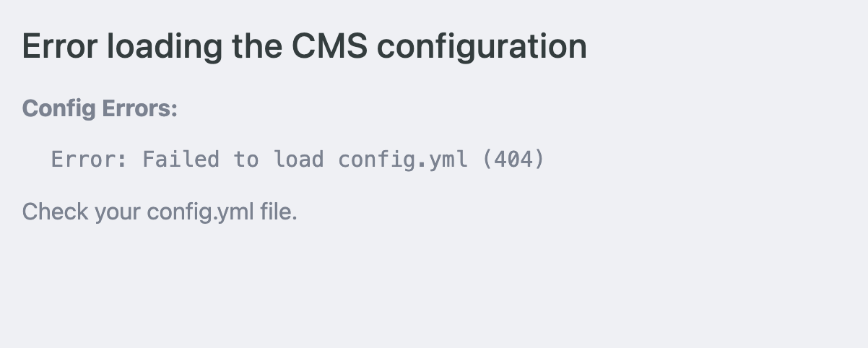The width and height of the screenshot is (868, 348).
Task: Click the word "Failed" in the error line
Action: pyautogui.click(x=181, y=159)
